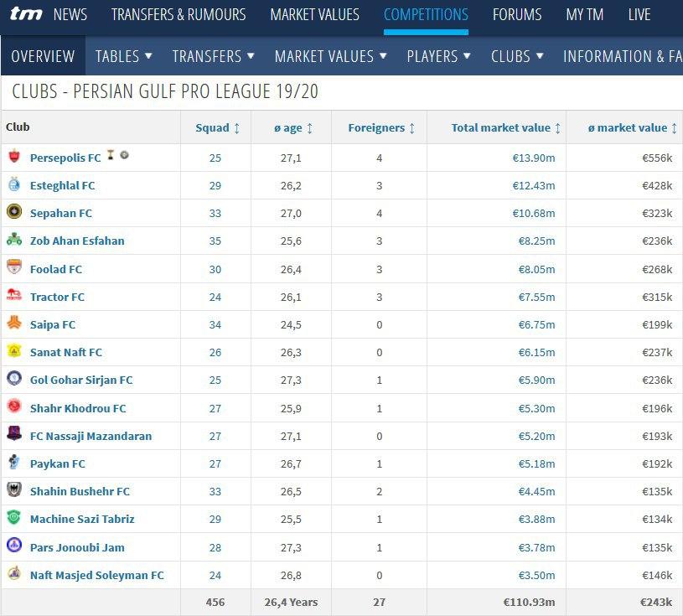
Task: Click the Machine Sazi Tabriz green crest
Action: point(14,518)
